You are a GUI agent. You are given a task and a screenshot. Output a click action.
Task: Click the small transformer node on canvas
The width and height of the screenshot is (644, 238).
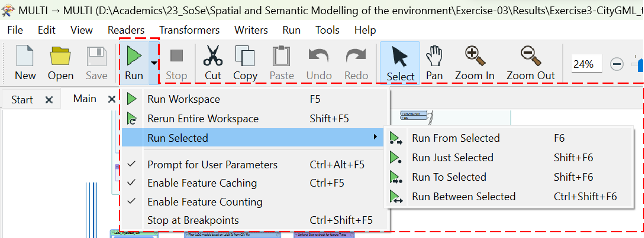[414, 116]
